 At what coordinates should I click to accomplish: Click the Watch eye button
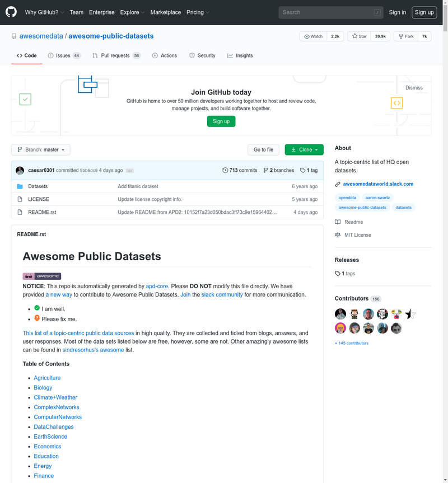[313, 36]
